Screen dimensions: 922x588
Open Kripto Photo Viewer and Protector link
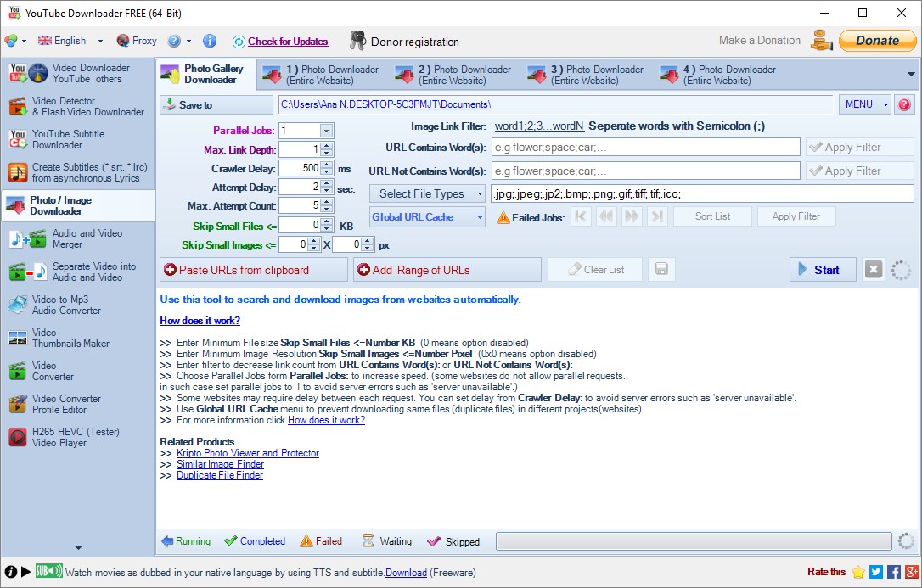tap(248, 453)
